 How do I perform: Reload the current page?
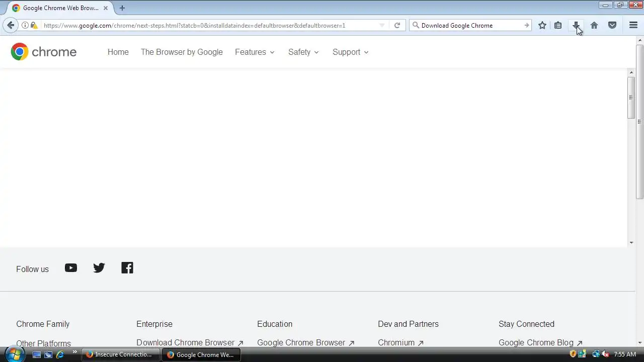(397, 25)
